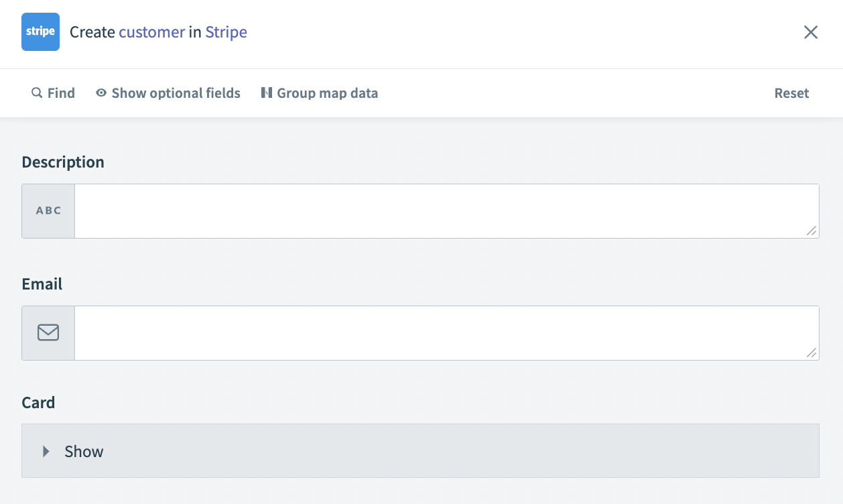
Task: Click the Stripe logo icon
Action: tap(40, 32)
